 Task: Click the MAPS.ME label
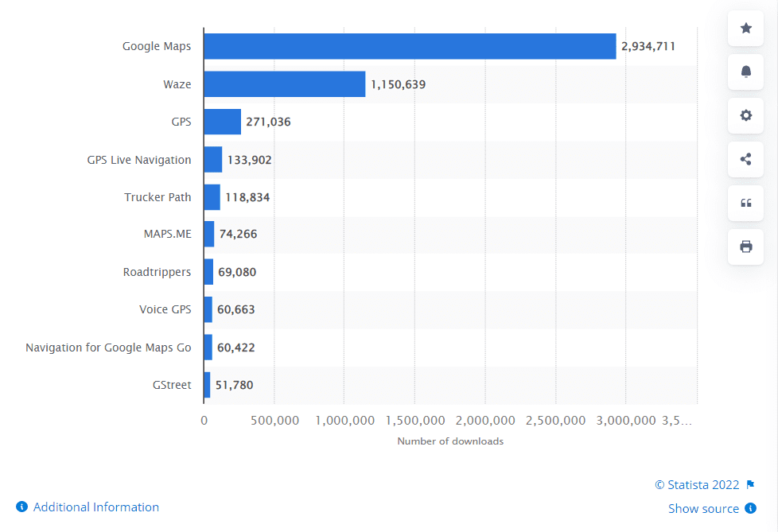pos(168,234)
